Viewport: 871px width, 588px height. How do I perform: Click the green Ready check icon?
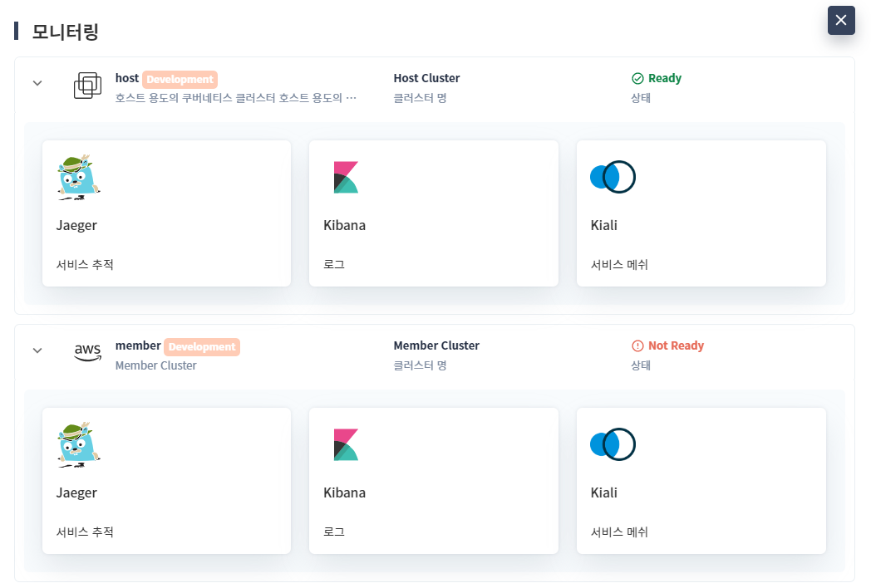click(637, 79)
